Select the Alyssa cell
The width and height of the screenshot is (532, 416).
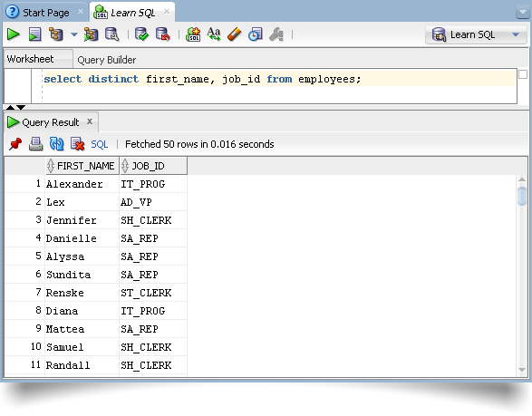pos(82,256)
